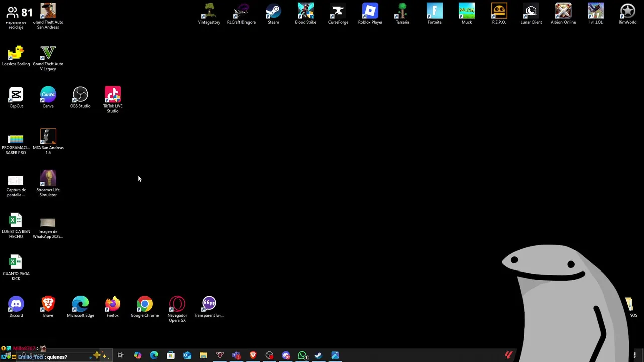Launch Fortnite from the desktop
The width and height of the screenshot is (644, 362).
pyautogui.click(x=434, y=14)
